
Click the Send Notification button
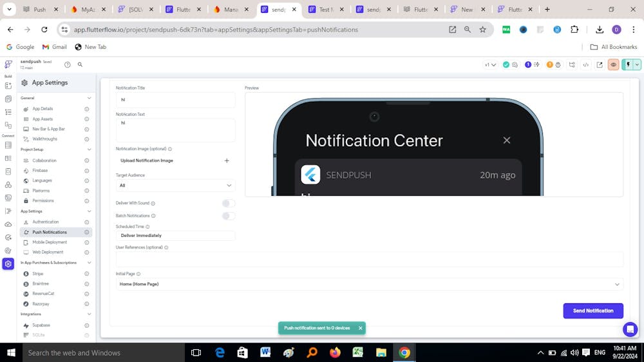pos(593,310)
